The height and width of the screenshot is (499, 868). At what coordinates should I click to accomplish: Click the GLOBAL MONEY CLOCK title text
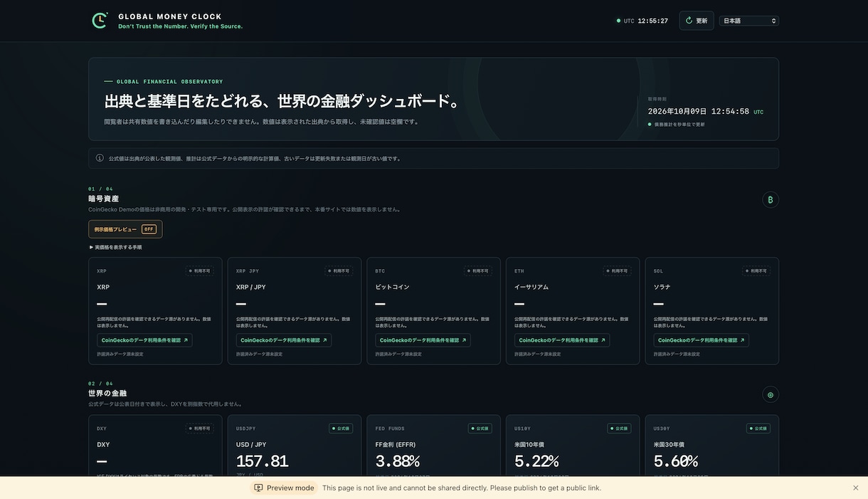click(170, 16)
